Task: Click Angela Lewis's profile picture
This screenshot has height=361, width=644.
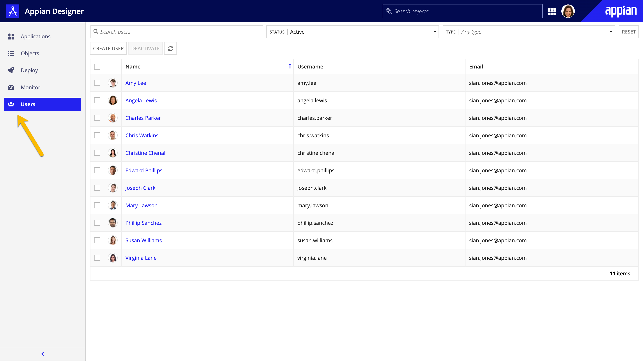Action: click(x=113, y=100)
